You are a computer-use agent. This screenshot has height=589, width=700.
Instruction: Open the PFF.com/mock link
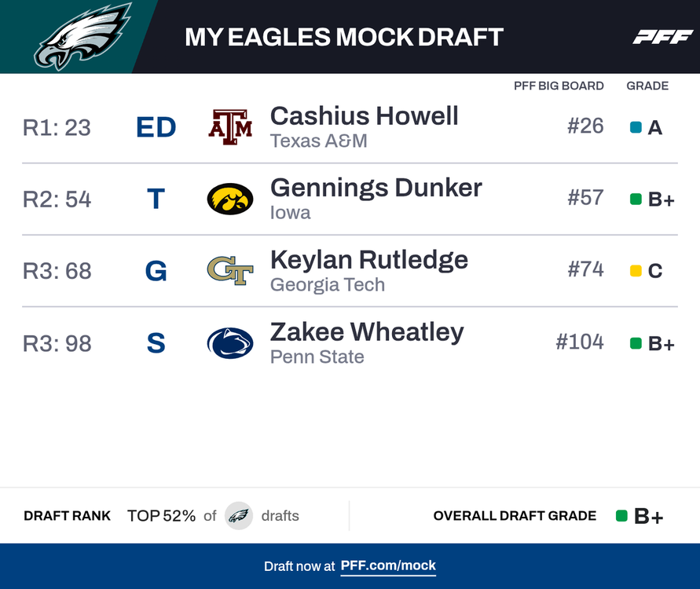(388, 565)
